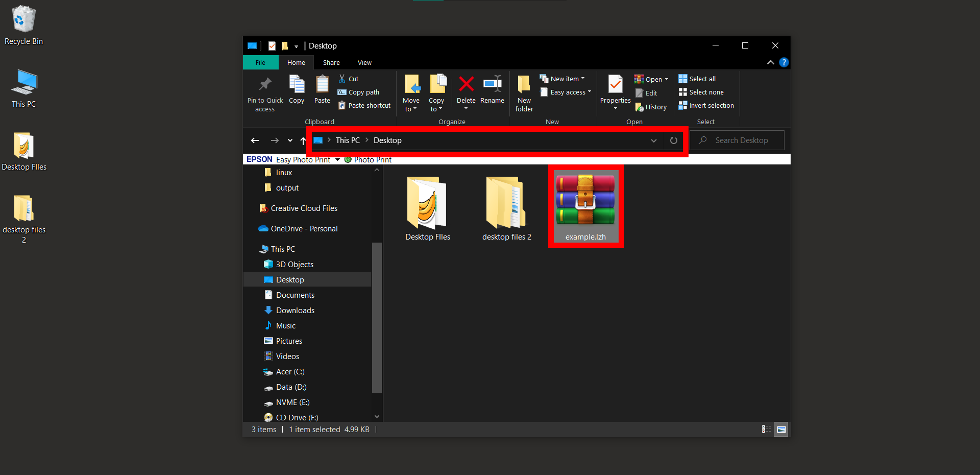Open the File menu

[x=260, y=62]
